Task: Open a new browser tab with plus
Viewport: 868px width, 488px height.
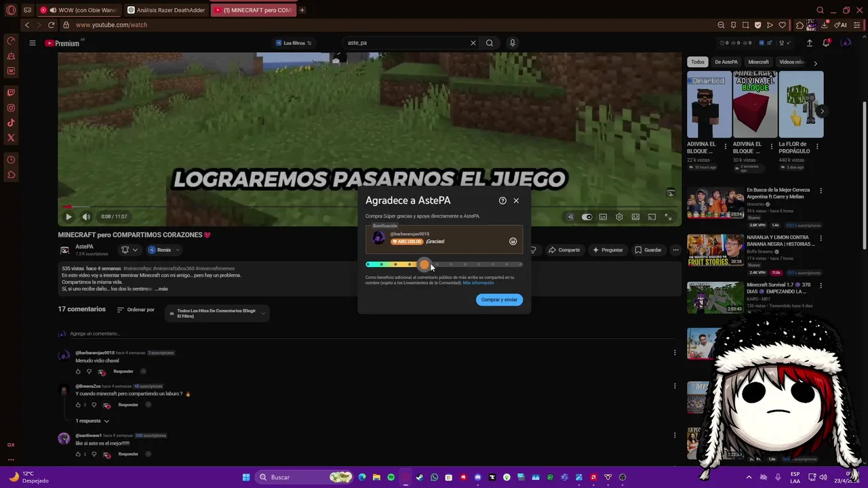Action: [x=302, y=10]
